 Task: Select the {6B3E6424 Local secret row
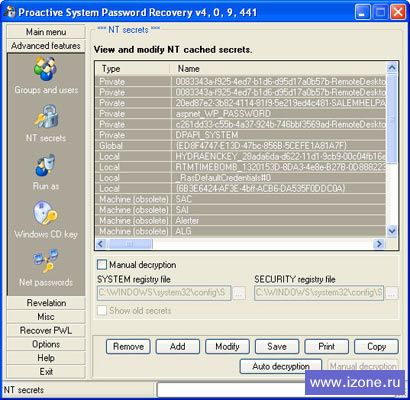[x=241, y=188]
